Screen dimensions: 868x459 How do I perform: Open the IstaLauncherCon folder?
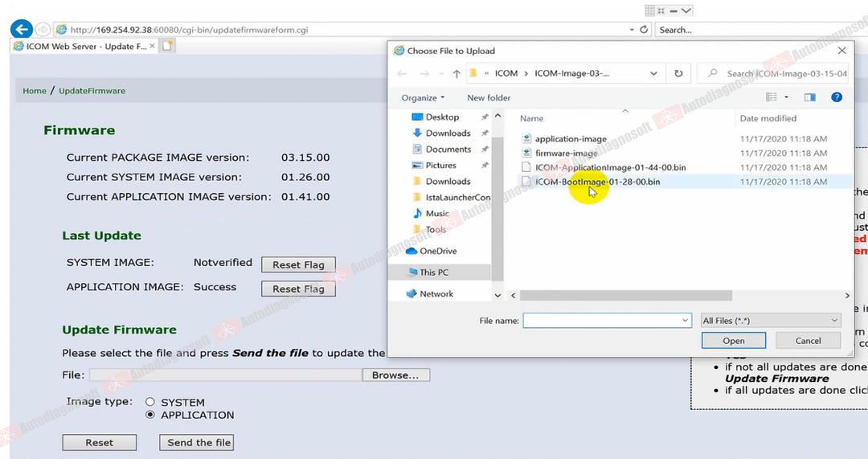458,197
